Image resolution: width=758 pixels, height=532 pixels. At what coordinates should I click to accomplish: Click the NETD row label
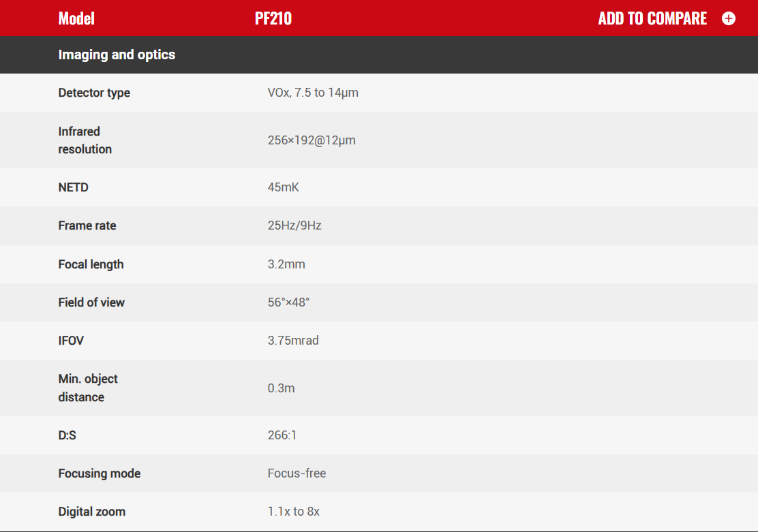point(74,187)
